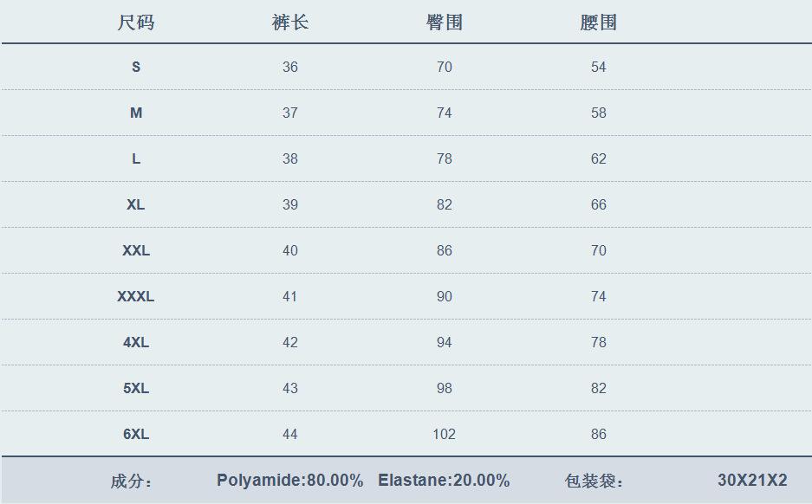
Task: Click the 4XL size row label
Action: 136,342
